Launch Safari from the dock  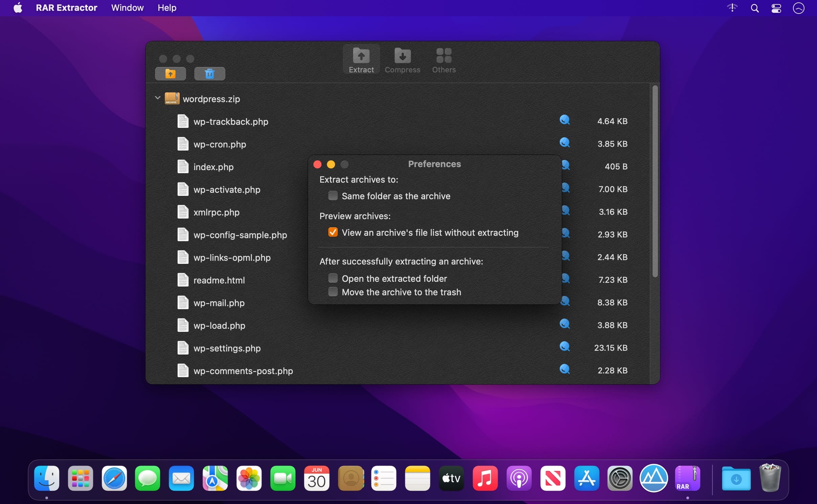[114, 478]
